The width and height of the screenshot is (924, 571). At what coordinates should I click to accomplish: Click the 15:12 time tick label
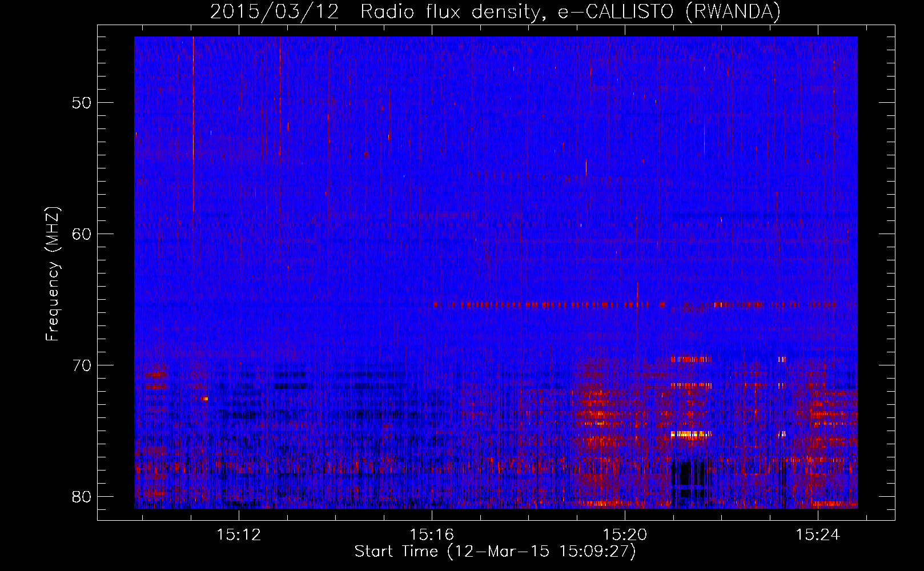[x=239, y=534]
